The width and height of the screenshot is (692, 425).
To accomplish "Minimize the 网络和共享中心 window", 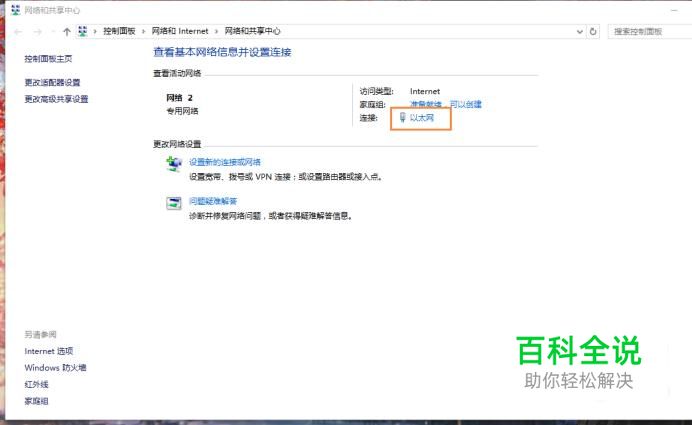I will coord(674,10).
